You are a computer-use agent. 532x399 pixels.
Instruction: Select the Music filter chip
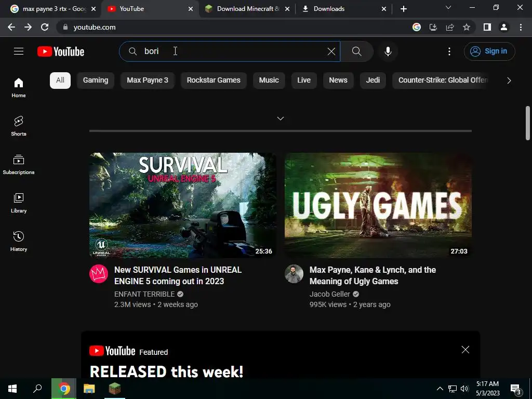tap(269, 81)
